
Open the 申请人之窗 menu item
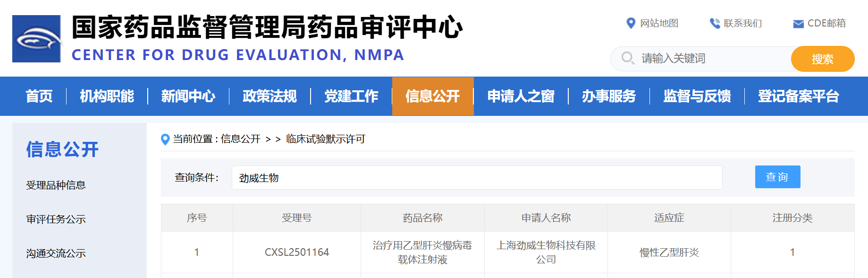(x=521, y=96)
